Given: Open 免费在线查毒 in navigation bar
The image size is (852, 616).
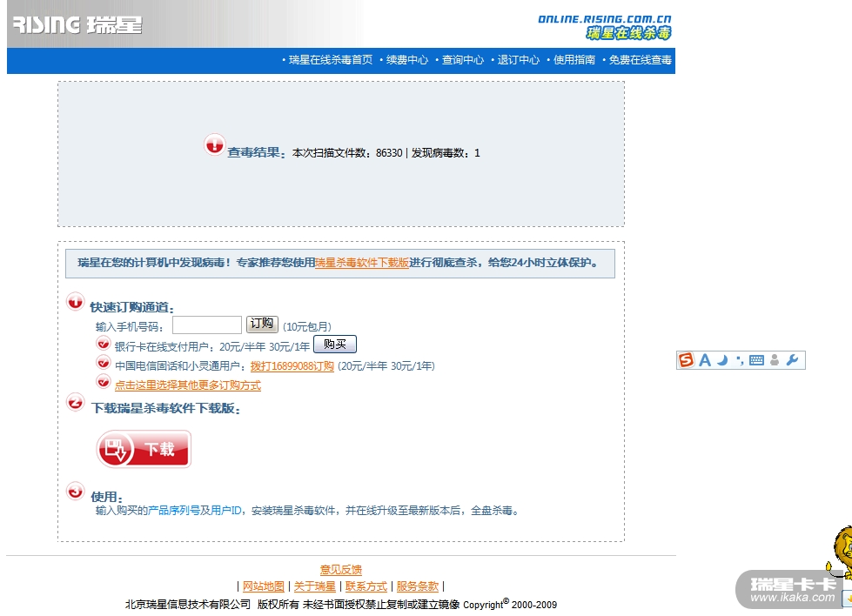Looking at the screenshot, I should point(640,60).
